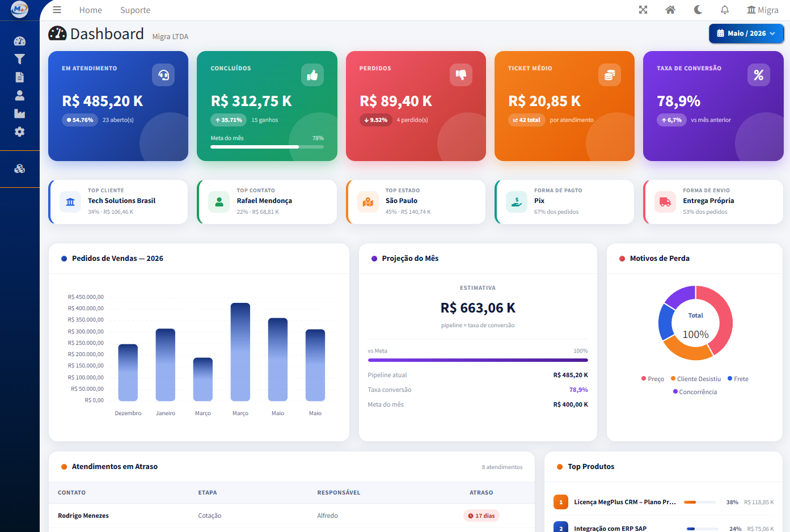
Task: Select the 6,7% badge on Taxa de Conversão
Action: click(671, 120)
